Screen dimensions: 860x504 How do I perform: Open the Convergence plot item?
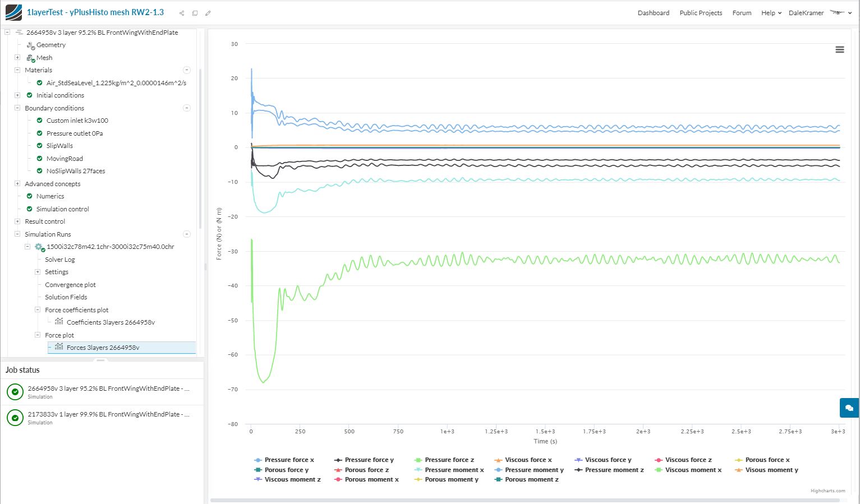pos(70,285)
